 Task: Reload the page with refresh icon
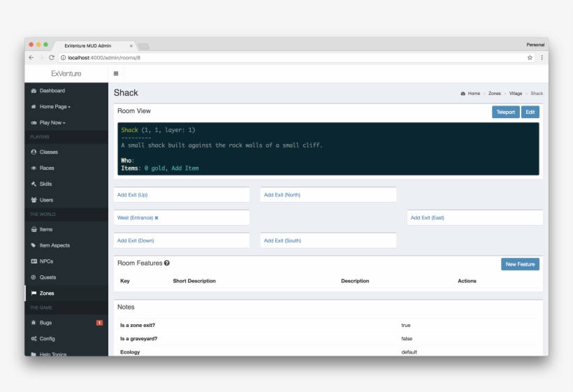tap(52, 58)
